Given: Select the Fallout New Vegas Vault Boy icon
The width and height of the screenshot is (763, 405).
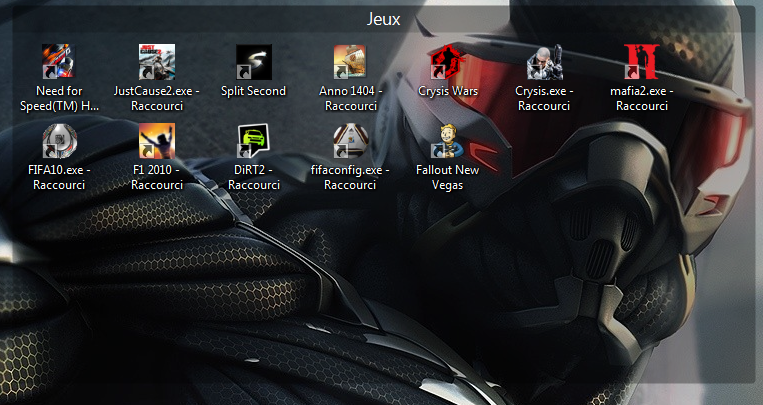Looking at the screenshot, I should tap(447, 141).
